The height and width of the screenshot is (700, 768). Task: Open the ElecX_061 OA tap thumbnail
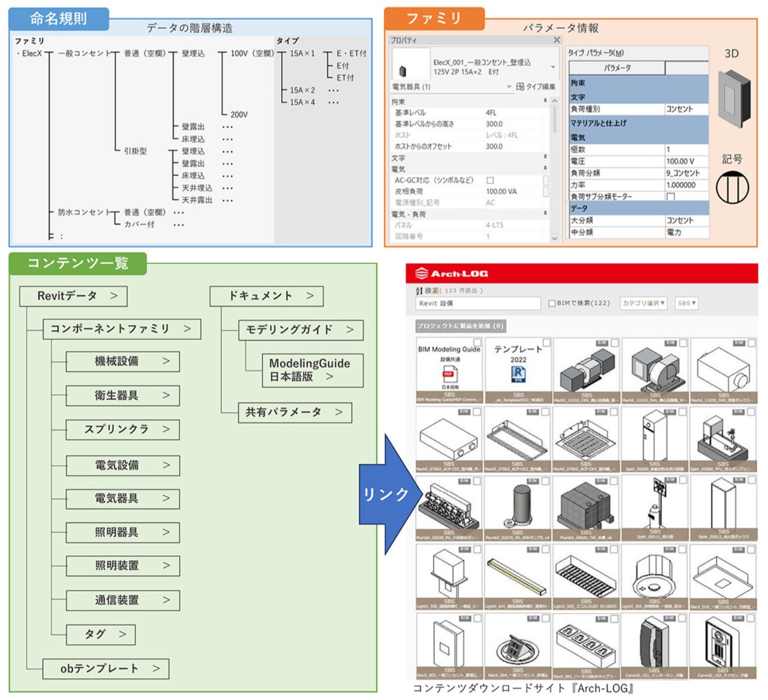tap(586, 646)
